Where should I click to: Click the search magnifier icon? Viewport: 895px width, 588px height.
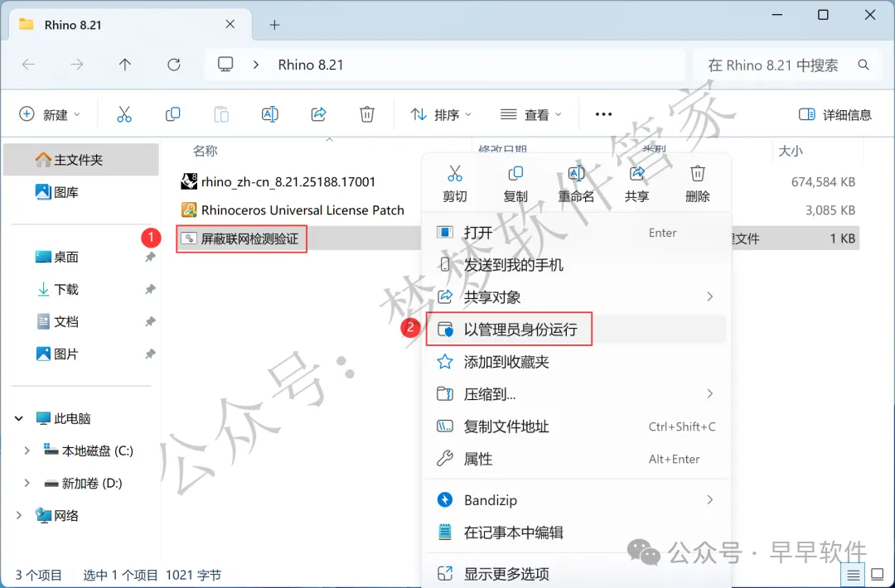click(864, 65)
